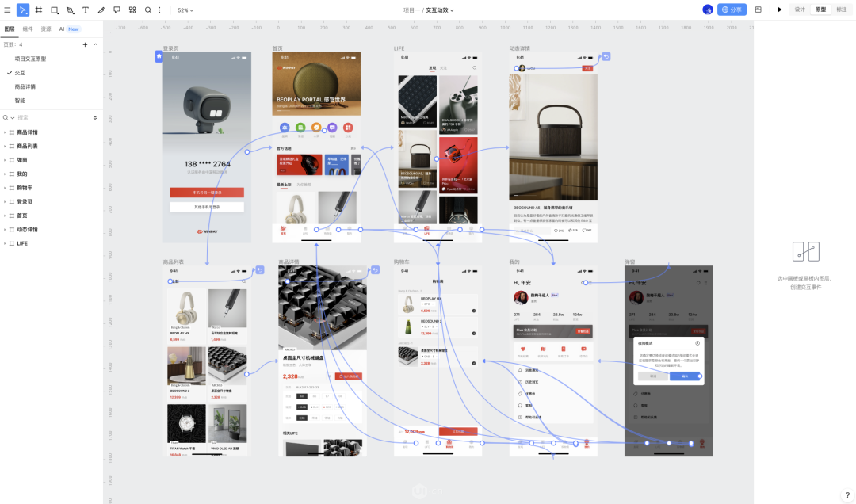Click the search magnifier in toolbar
This screenshot has height=504, width=856.
point(148,10)
